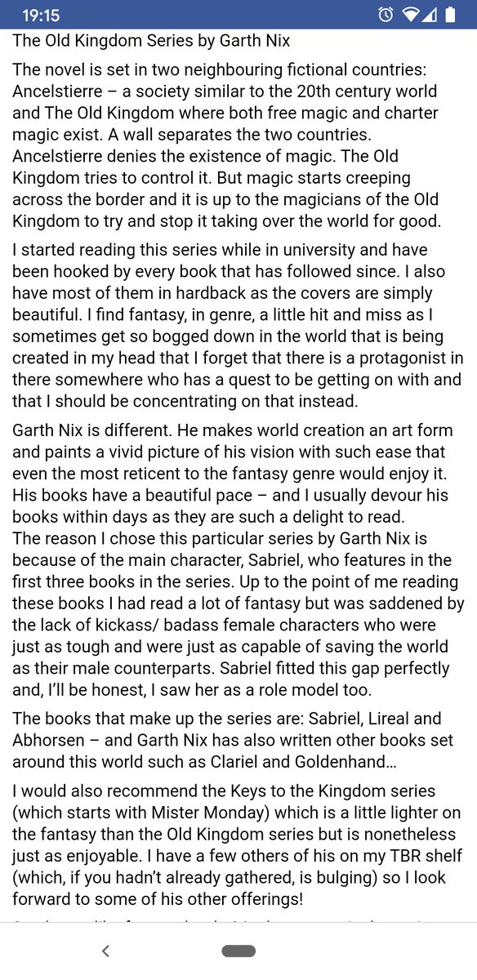Viewport: 477px width, 980px height.
Task: Tap the cellular signal strength icon
Action: coord(430,14)
